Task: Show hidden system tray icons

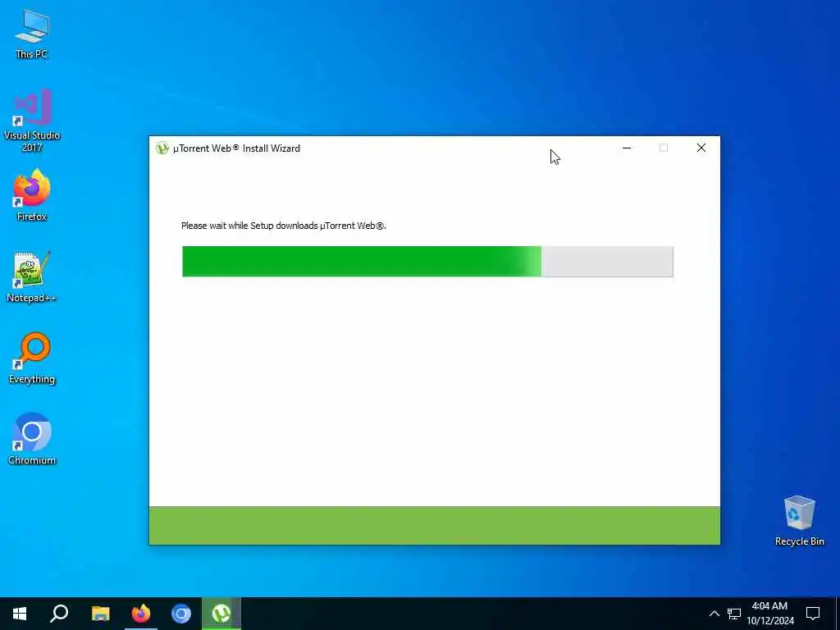Action: [x=714, y=614]
